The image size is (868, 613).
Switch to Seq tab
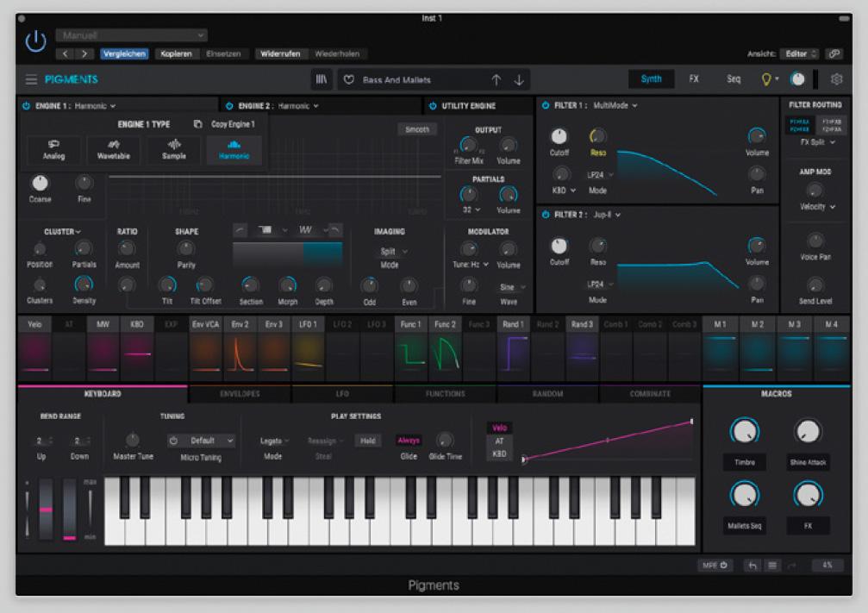coord(734,79)
